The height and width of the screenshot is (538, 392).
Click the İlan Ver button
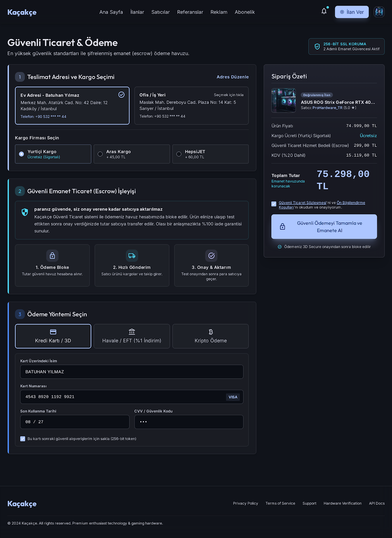(x=352, y=12)
